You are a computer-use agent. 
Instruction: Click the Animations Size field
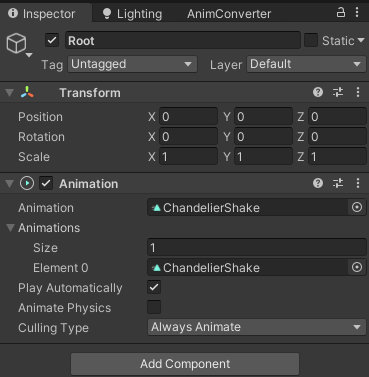(257, 248)
